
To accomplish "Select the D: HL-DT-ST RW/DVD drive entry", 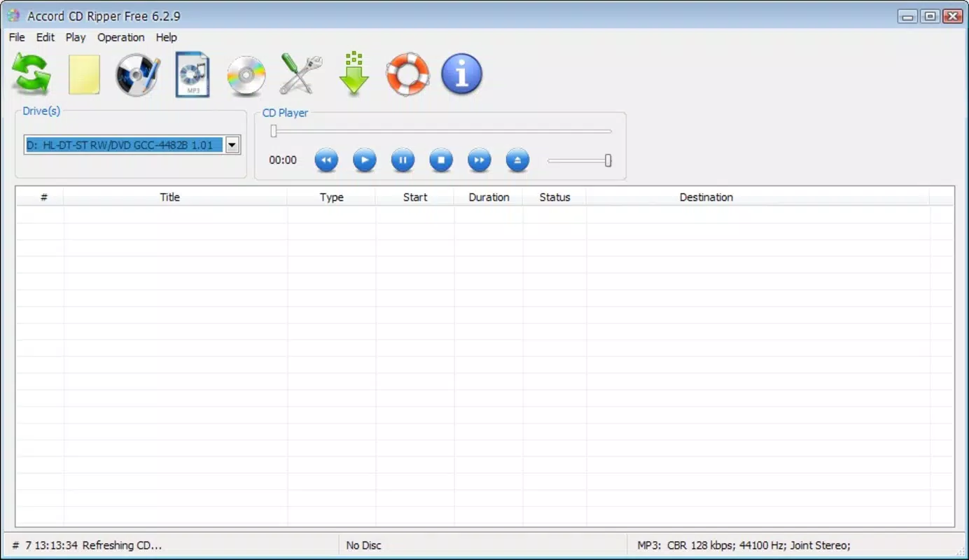I will (124, 145).
